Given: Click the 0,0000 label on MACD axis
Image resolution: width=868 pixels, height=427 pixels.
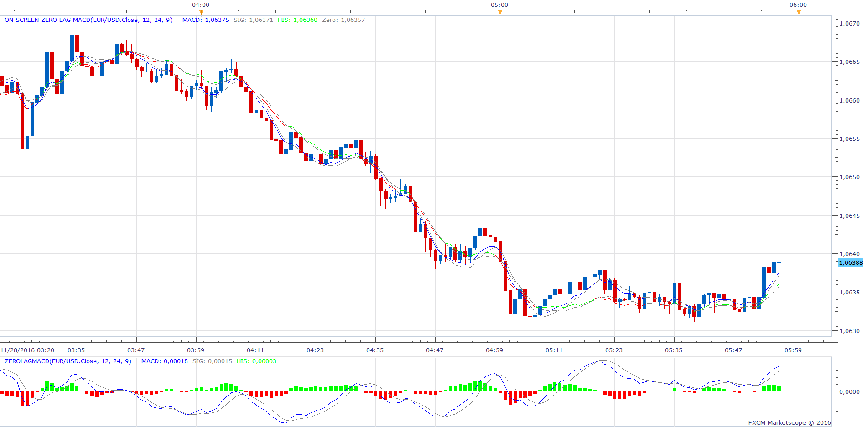Looking at the screenshot, I should (x=850, y=391).
